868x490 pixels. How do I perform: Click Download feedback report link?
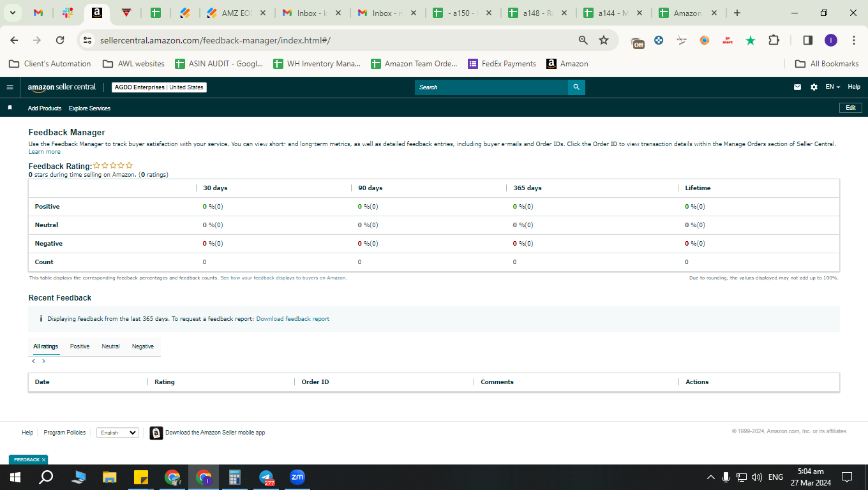[x=293, y=319]
